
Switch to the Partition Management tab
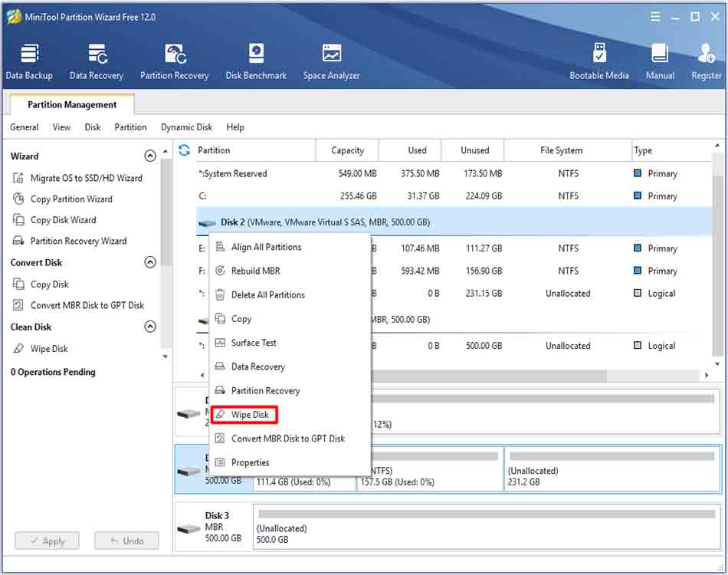pyautogui.click(x=72, y=104)
